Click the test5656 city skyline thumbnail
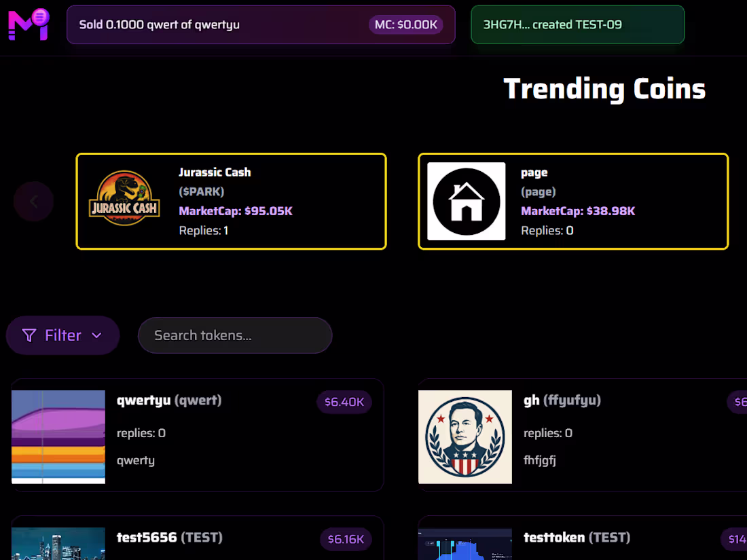The height and width of the screenshot is (560, 747). pyautogui.click(x=58, y=544)
